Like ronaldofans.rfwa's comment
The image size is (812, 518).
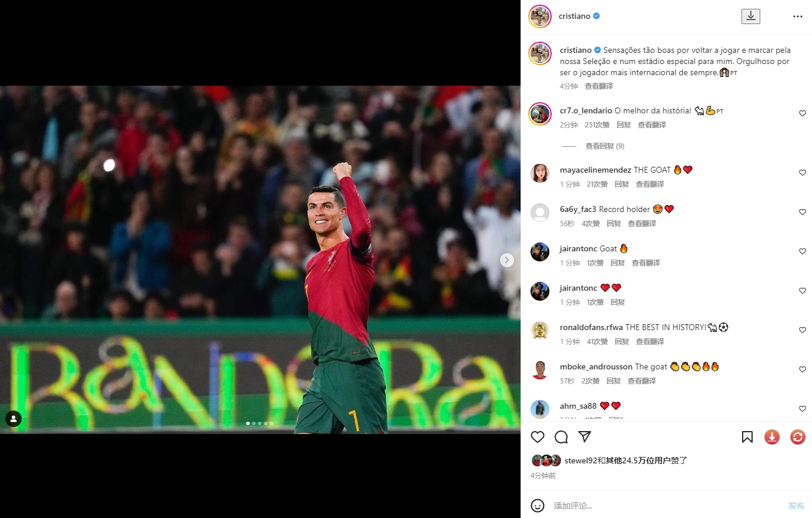[803, 330]
